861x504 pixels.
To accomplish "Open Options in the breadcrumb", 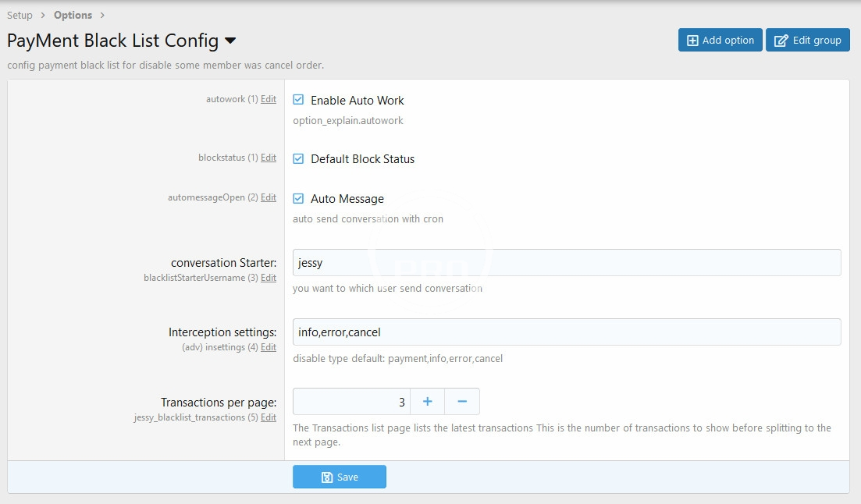I will [73, 15].
